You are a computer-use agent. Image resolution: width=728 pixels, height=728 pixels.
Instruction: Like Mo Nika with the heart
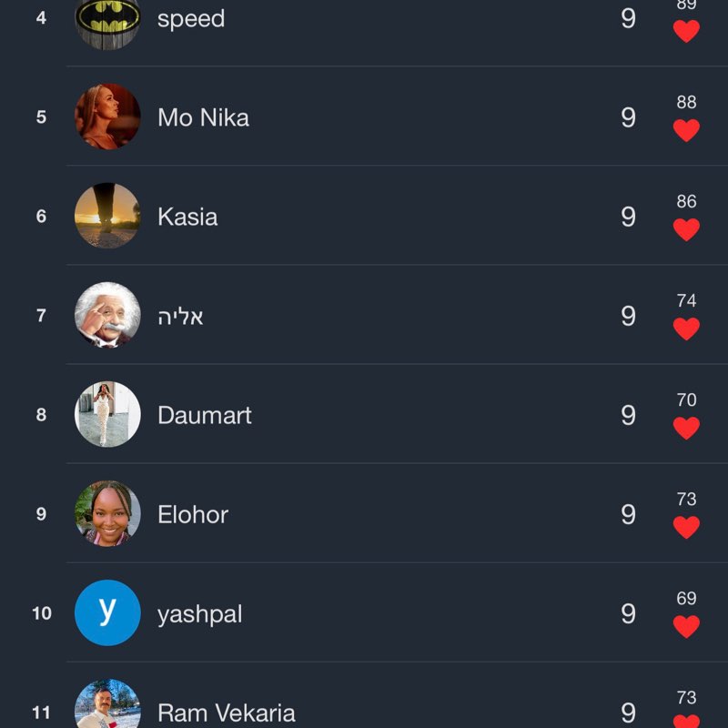pyautogui.click(x=686, y=131)
